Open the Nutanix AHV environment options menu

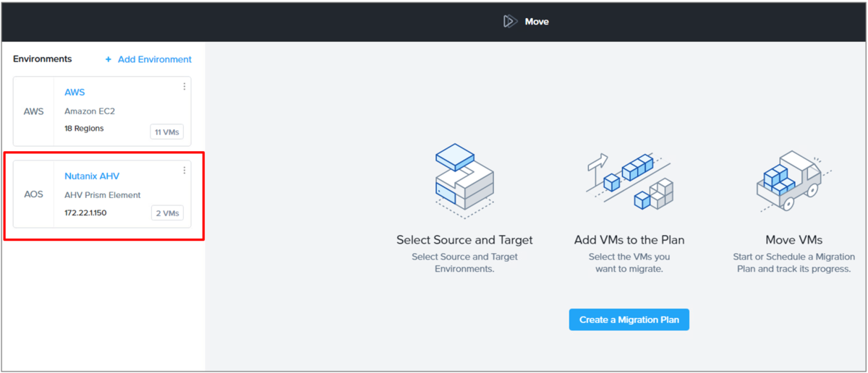coord(184,171)
